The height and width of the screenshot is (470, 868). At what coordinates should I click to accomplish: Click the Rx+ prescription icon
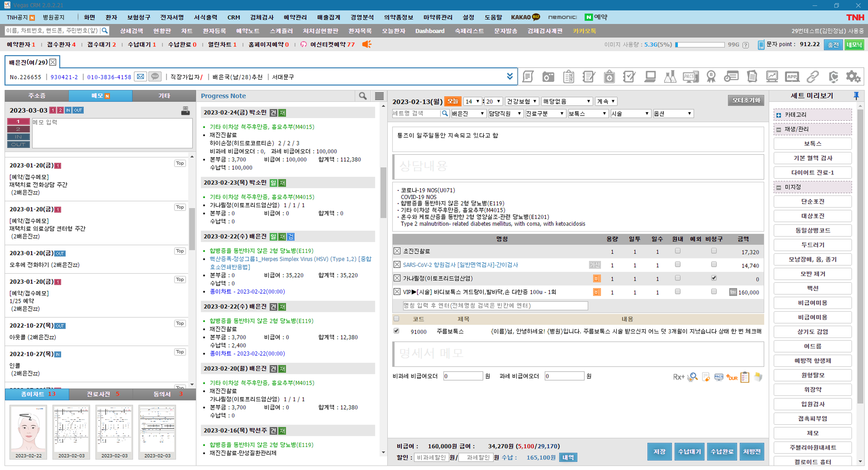(678, 377)
